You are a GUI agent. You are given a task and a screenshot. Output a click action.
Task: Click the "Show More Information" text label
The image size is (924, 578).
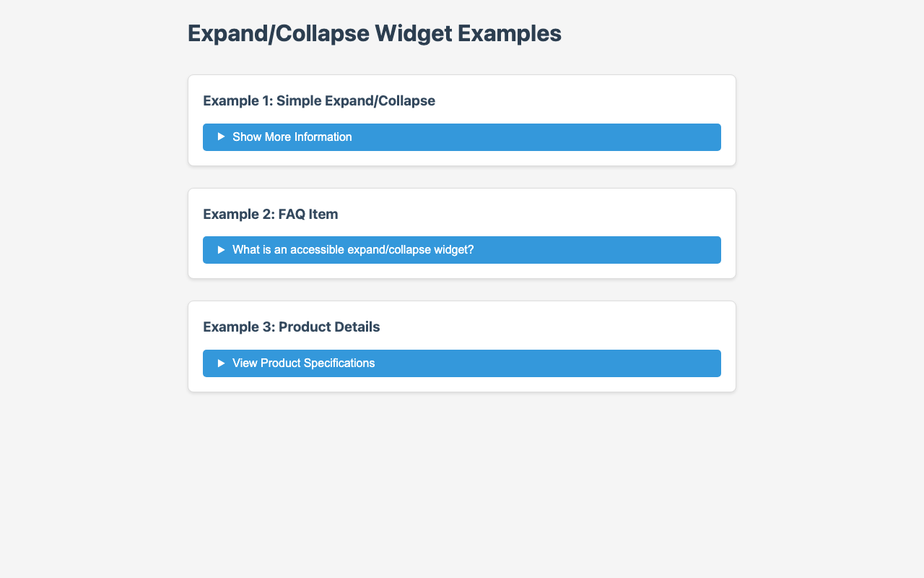point(292,137)
